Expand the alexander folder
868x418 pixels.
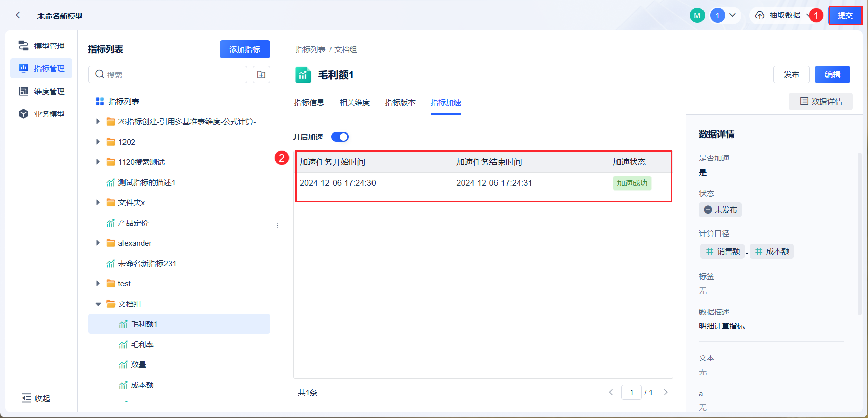tap(98, 243)
